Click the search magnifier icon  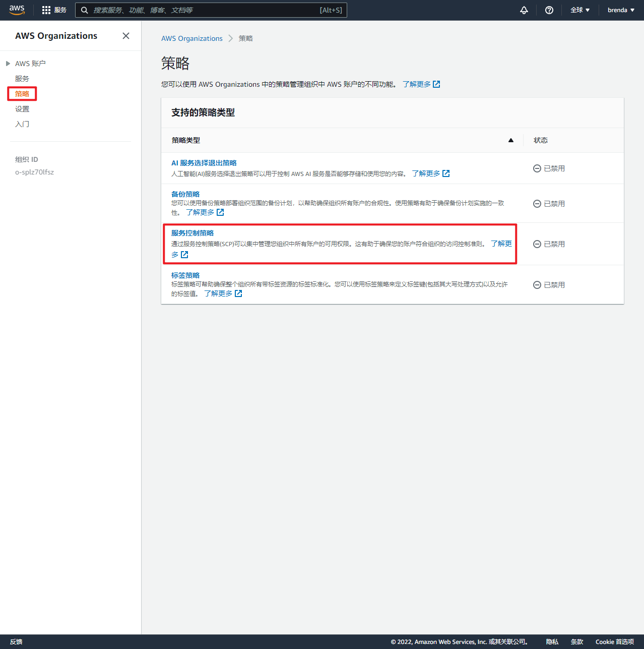(x=85, y=10)
